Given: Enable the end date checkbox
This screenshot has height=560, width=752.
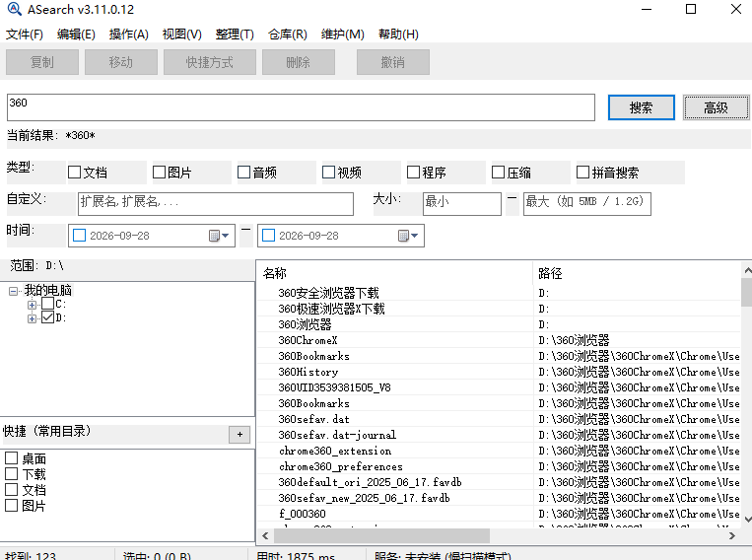Looking at the screenshot, I should click(268, 236).
